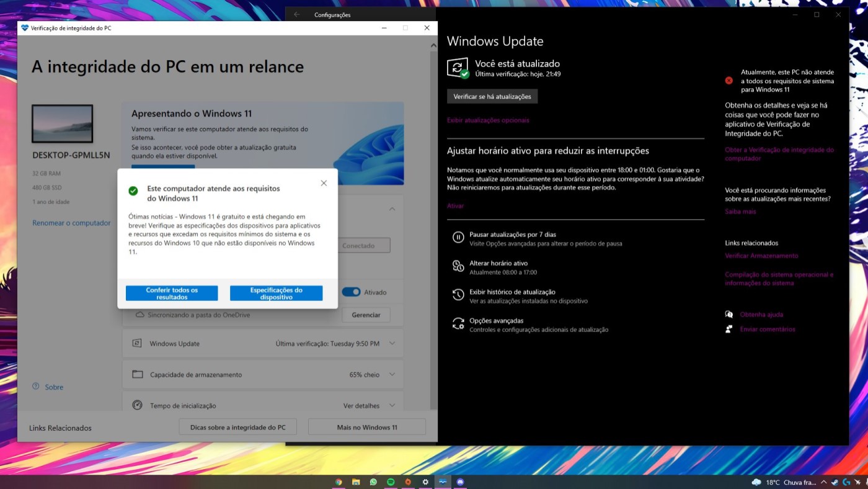Click the Enviar comentários link
This screenshot has height=489, width=868.
(x=768, y=330)
